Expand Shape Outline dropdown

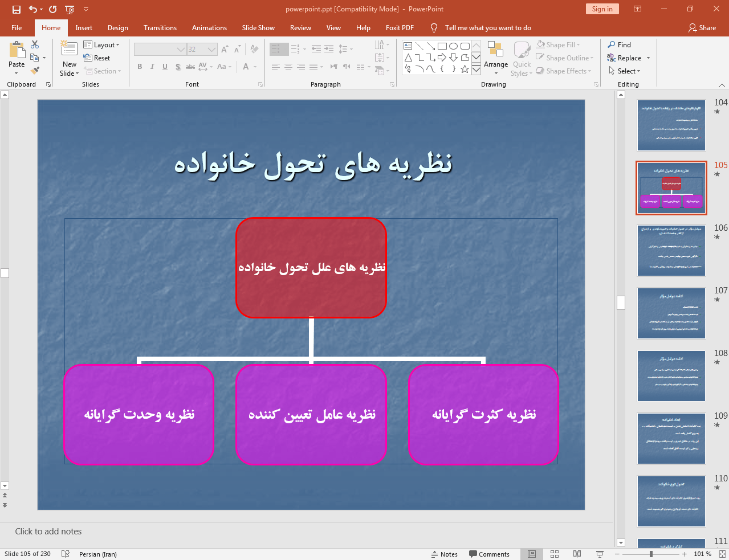tap(564, 58)
